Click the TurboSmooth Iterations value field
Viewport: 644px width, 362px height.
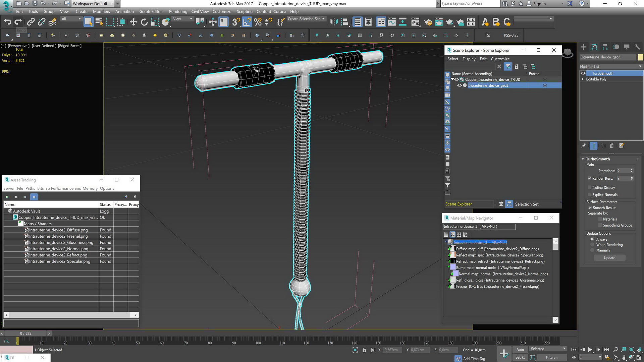pyautogui.click(x=623, y=171)
